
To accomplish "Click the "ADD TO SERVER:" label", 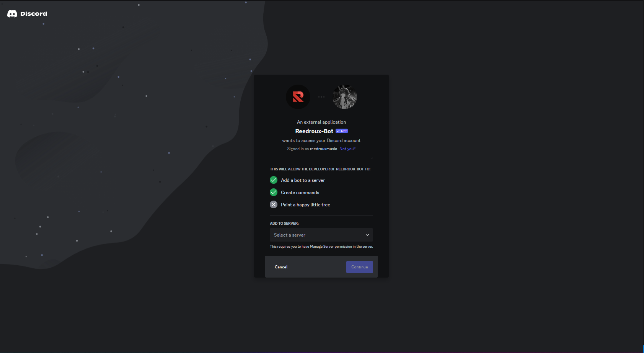I will click(x=284, y=224).
